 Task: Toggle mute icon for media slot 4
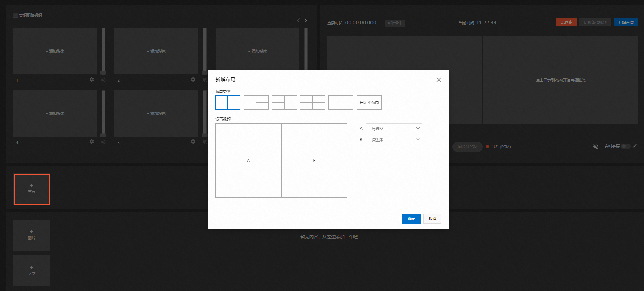[103, 142]
